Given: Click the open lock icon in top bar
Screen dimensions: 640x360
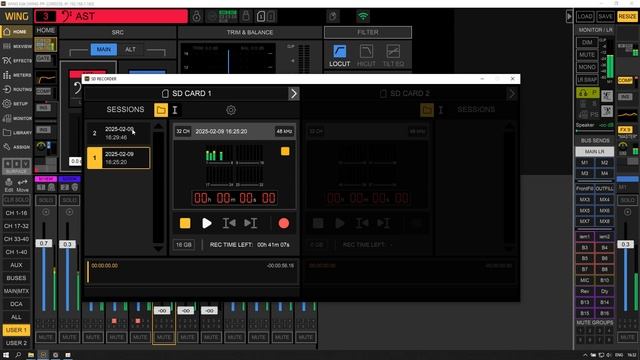Looking at the screenshot, I should pyautogui.click(x=197, y=16).
